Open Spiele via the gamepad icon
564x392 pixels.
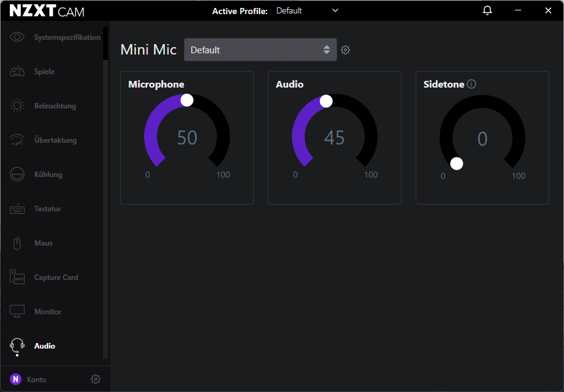tap(17, 72)
